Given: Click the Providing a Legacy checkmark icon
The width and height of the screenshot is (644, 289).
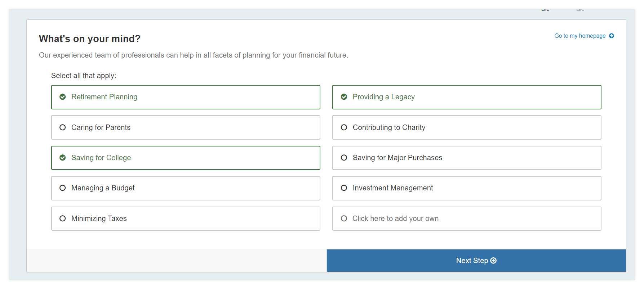Looking at the screenshot, I should tap(344, 97).
